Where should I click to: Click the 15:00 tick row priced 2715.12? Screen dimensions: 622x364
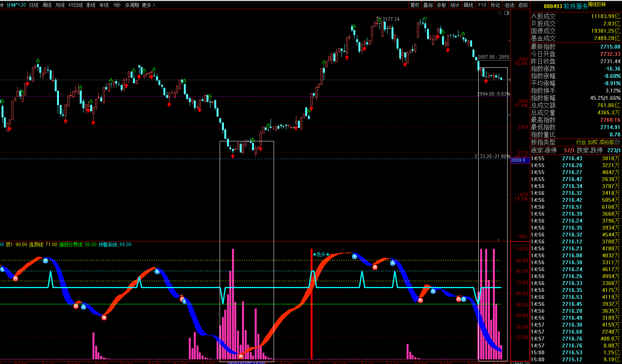tap(576, 359)
